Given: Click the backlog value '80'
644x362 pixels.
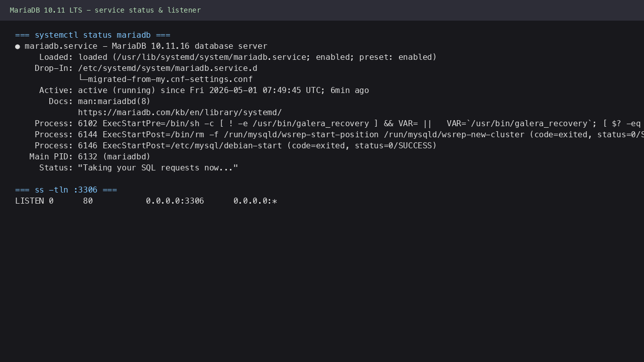Looking at the screenshot, I should click(x=88, y=201).
